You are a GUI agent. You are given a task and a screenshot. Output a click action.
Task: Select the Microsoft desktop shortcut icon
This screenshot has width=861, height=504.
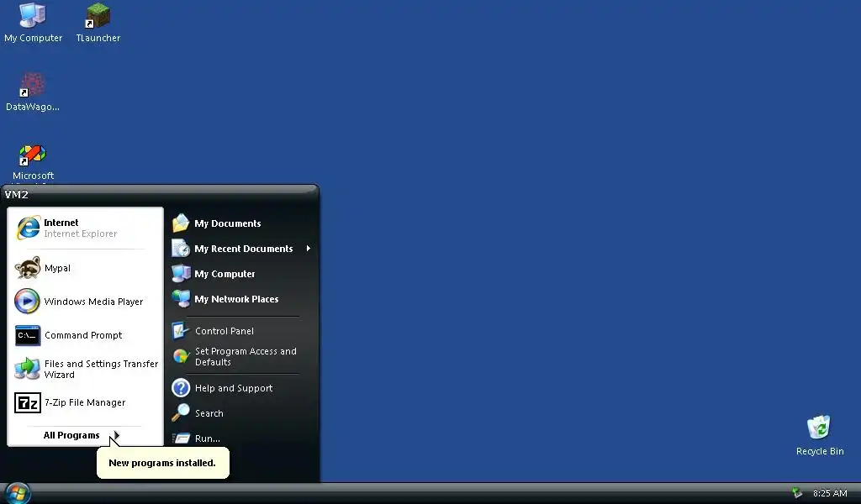(33, 155)
